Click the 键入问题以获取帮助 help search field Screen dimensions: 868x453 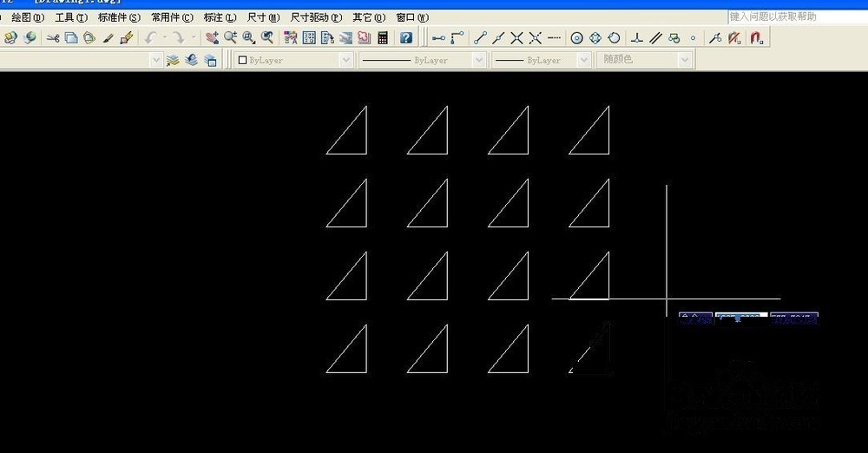[797, 16]
